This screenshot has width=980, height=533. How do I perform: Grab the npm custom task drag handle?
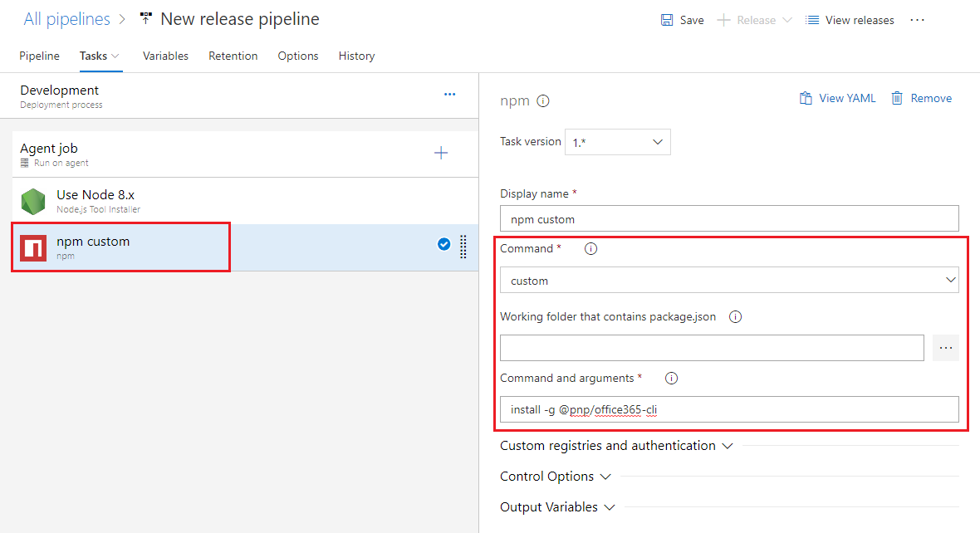point(463,247)
